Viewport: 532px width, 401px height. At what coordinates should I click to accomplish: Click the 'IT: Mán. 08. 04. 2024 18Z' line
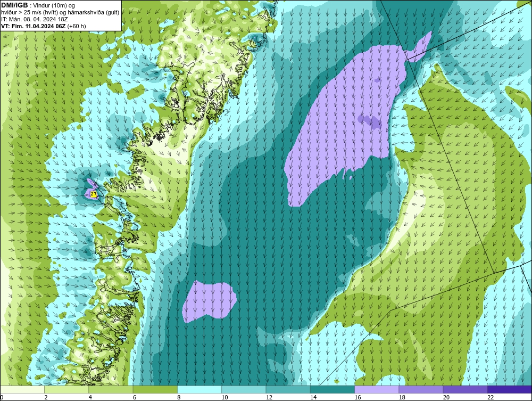click(34, 19)
